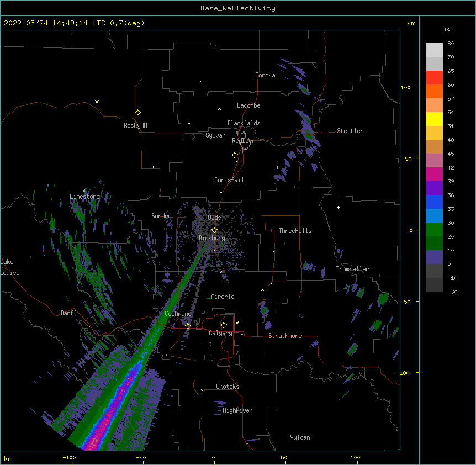476x465 pixels.
Task: Click the Sundre label
Action: (x=161, y=216)
